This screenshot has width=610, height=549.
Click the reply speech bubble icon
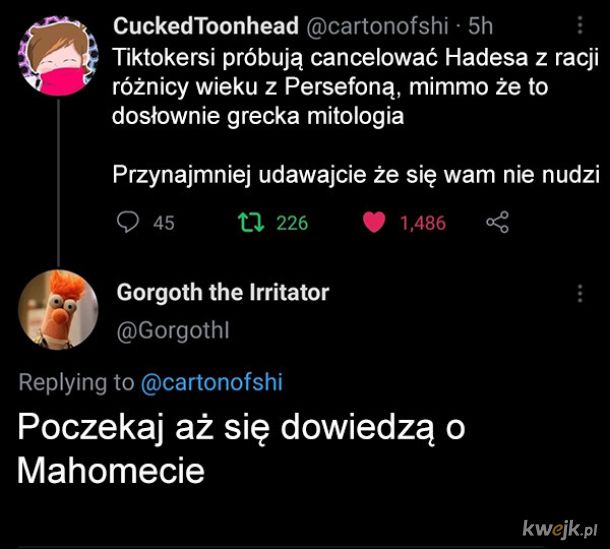126,223
